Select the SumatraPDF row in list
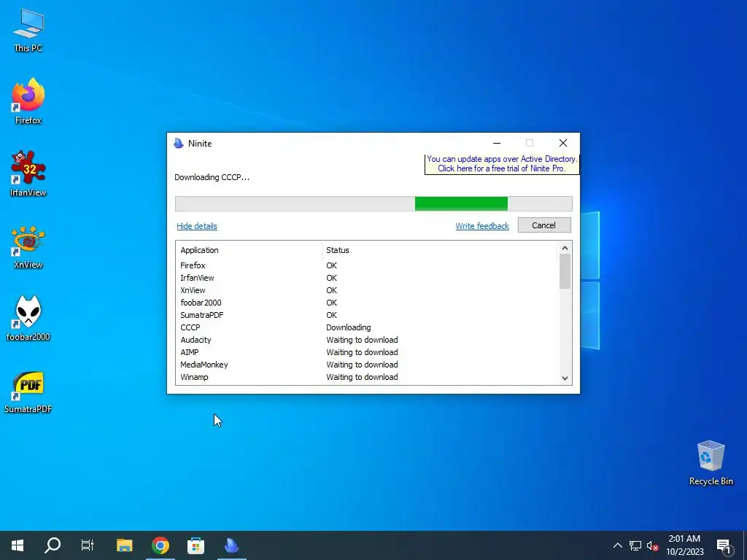747x560 pixels. tap(367, 315)
